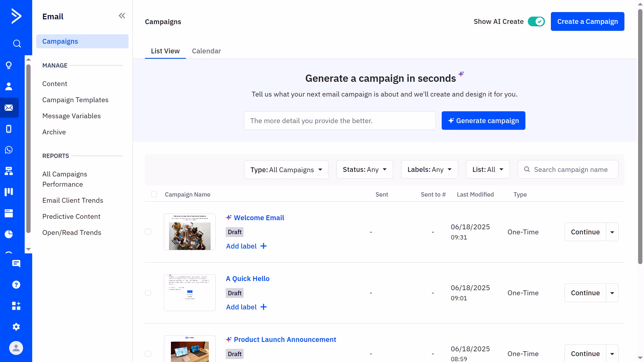
Task: Click the Help question mark icon
Action: [x=16, y=285]
